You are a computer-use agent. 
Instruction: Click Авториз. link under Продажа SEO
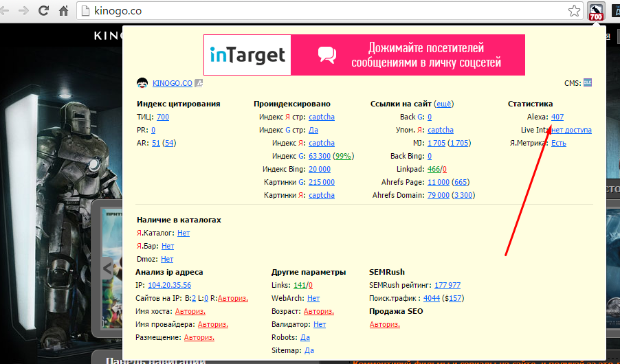click(385, 324)
